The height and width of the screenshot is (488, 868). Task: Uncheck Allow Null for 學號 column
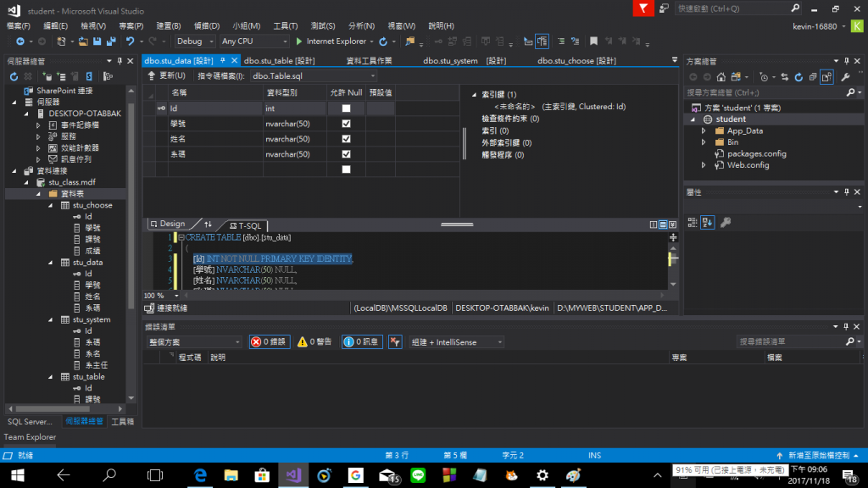click(x=346, y=124)
